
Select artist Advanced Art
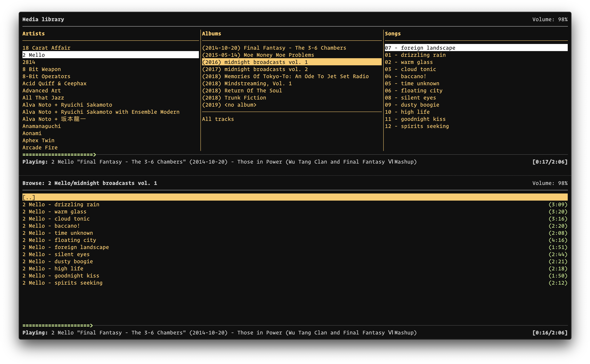pos(42,91)
